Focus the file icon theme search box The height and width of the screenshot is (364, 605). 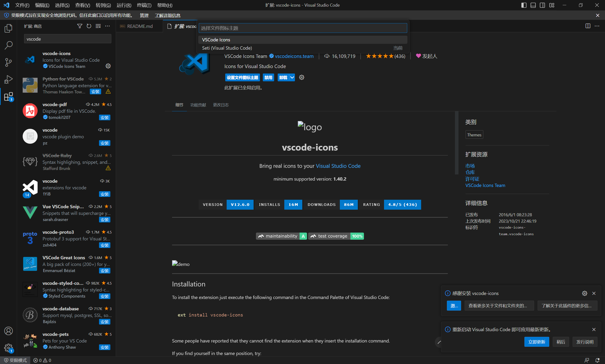303,28
